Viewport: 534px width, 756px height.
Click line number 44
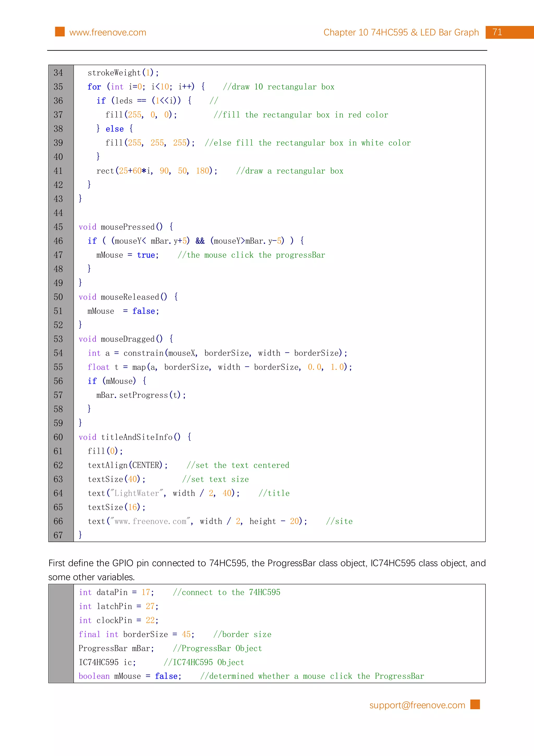point(58,213)
